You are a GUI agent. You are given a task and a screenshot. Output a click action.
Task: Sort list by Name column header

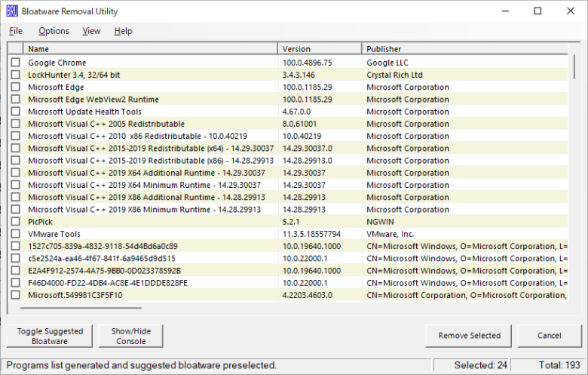click(150, 49)
